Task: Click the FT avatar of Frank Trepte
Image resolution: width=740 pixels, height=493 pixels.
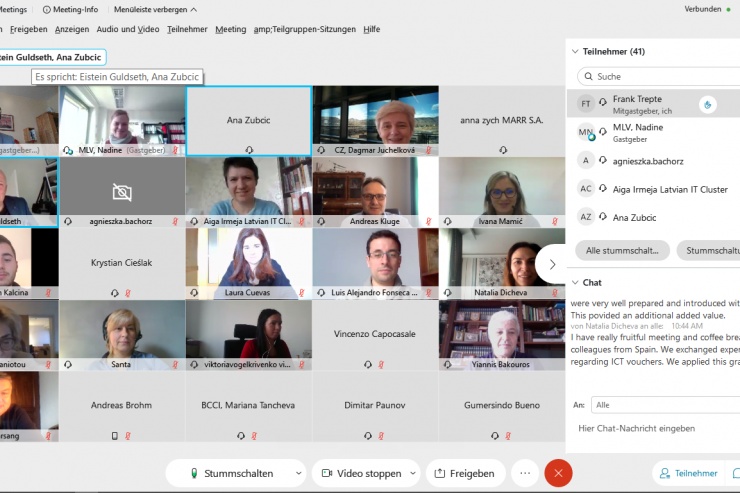Action: pyautogui.click(x=586, y=104)
